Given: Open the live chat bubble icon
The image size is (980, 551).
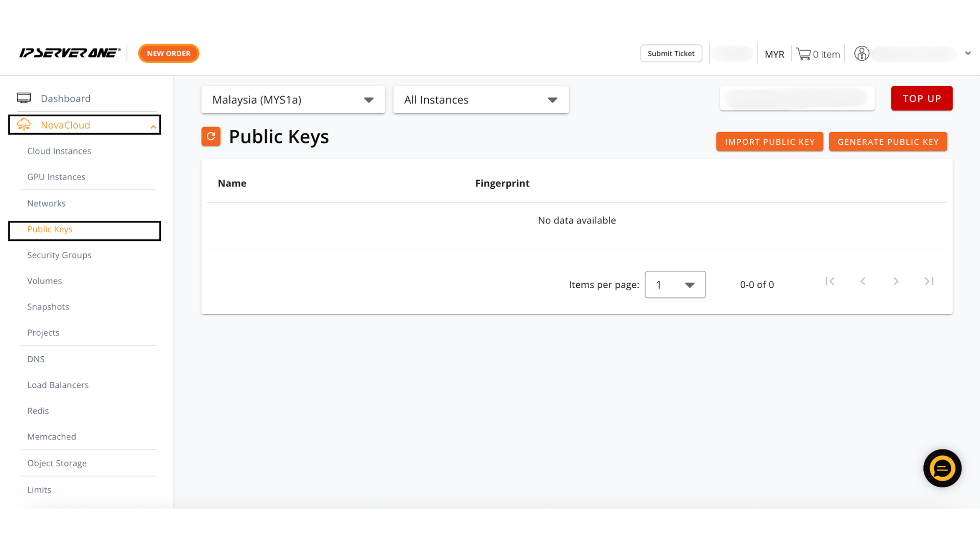Looking at the screenshot, I should tap(942, 468).
